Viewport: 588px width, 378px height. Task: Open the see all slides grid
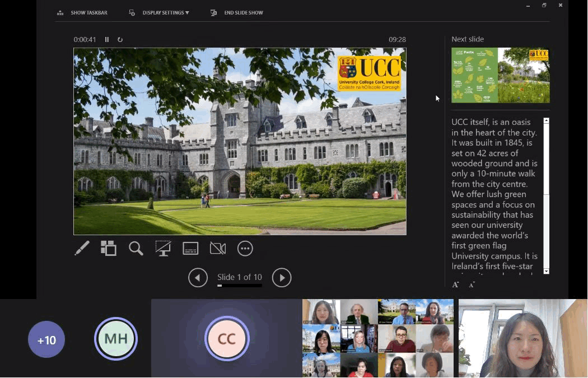pyautogui.click(x=109, y=248)
